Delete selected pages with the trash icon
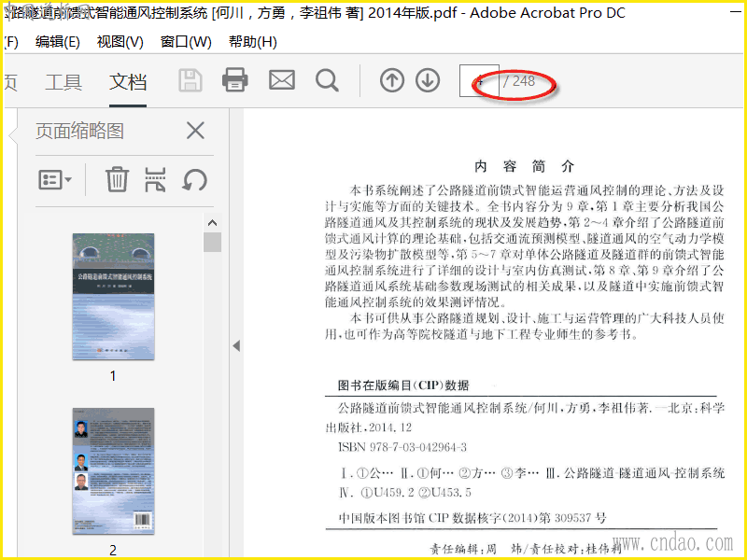Image resolution: width=747 pixels, height=560 pixels. click(x=117, y=179)
